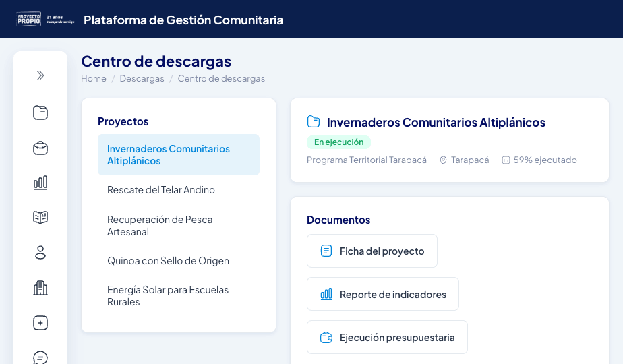Click Centro de descargas breadcrumb text
Viewport: 623px width, 364px height.
click(221, 78)
